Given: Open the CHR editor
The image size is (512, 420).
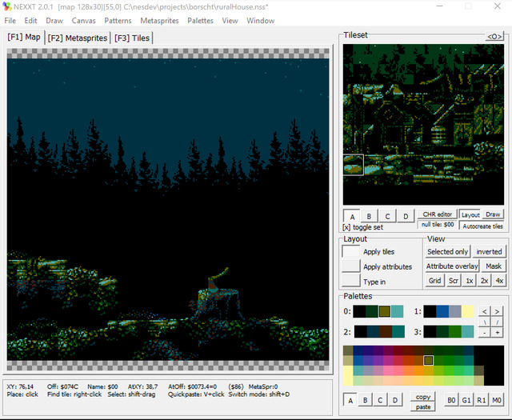Looking at the screenshot, I should tap(438, 214).
